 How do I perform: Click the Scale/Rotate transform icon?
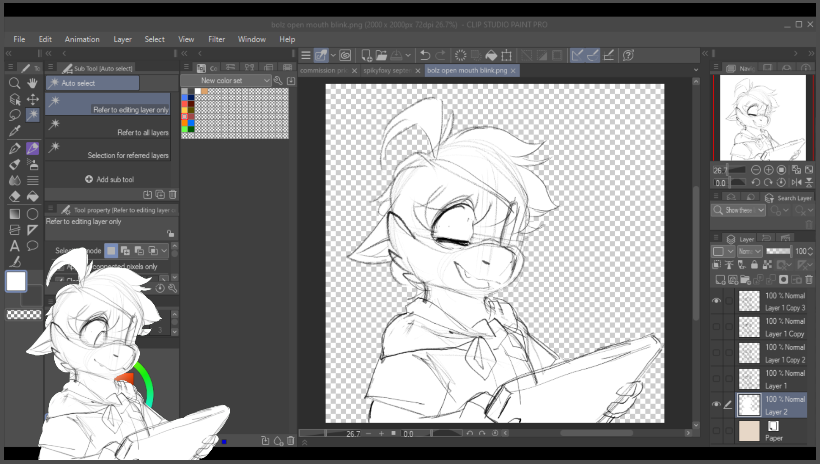click(506, 55)
